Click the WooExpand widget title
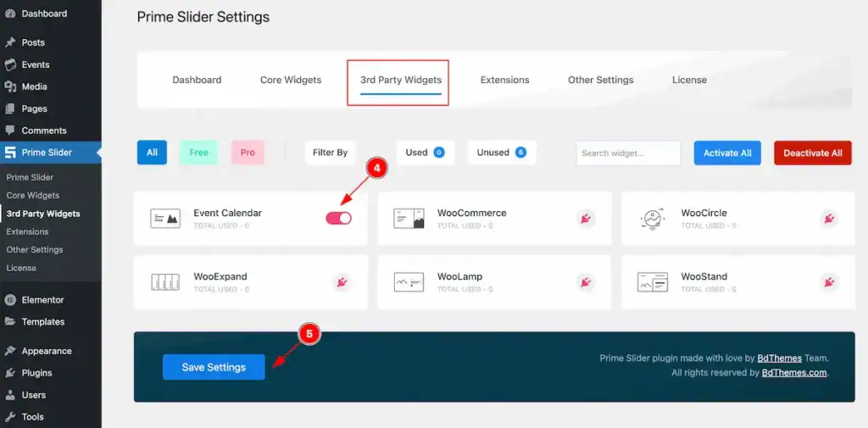This screenshot has width=868, height=428. 220,276
